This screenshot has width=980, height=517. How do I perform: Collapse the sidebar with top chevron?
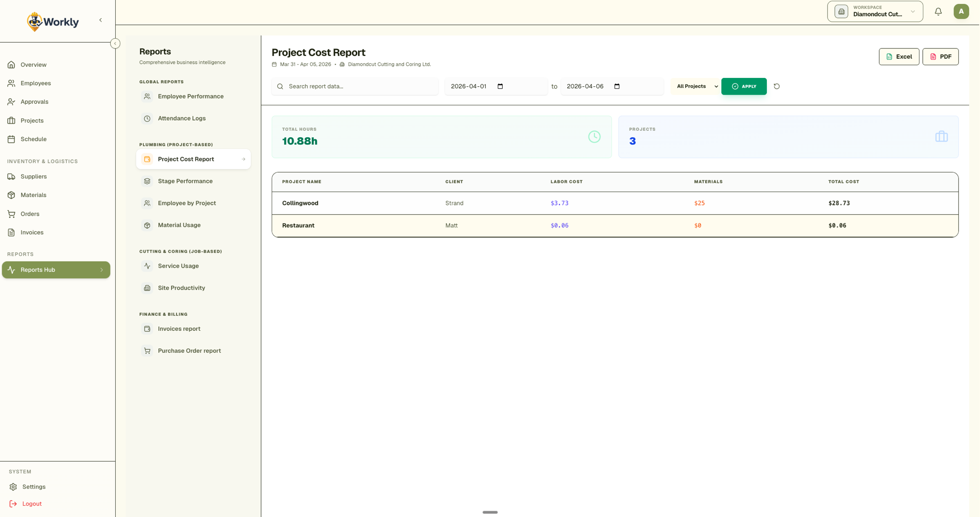[x=100, y=20]
